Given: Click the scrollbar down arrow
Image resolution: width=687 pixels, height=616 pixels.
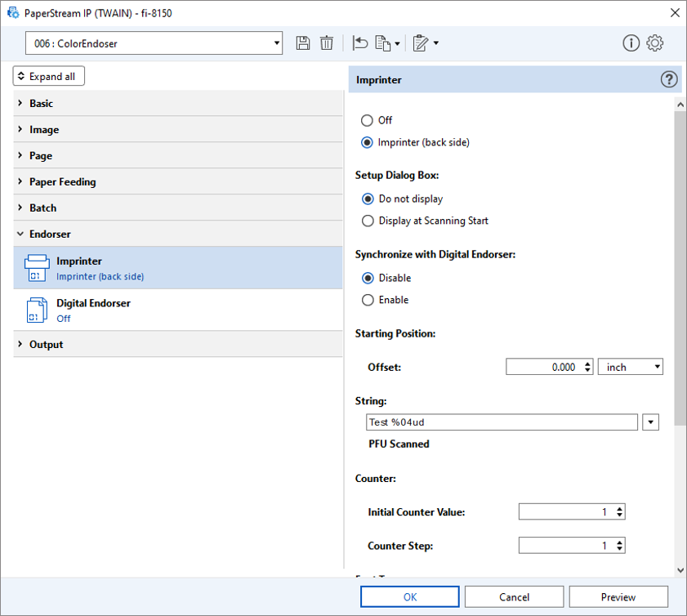Looking at the screenshot, I should coord(680,570).
